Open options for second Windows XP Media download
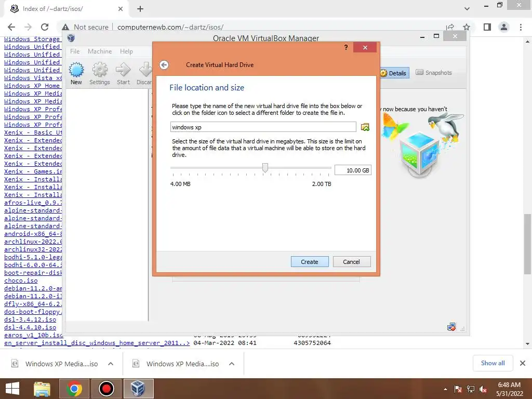Screen dimensions: 532x399 coord(232,364)
